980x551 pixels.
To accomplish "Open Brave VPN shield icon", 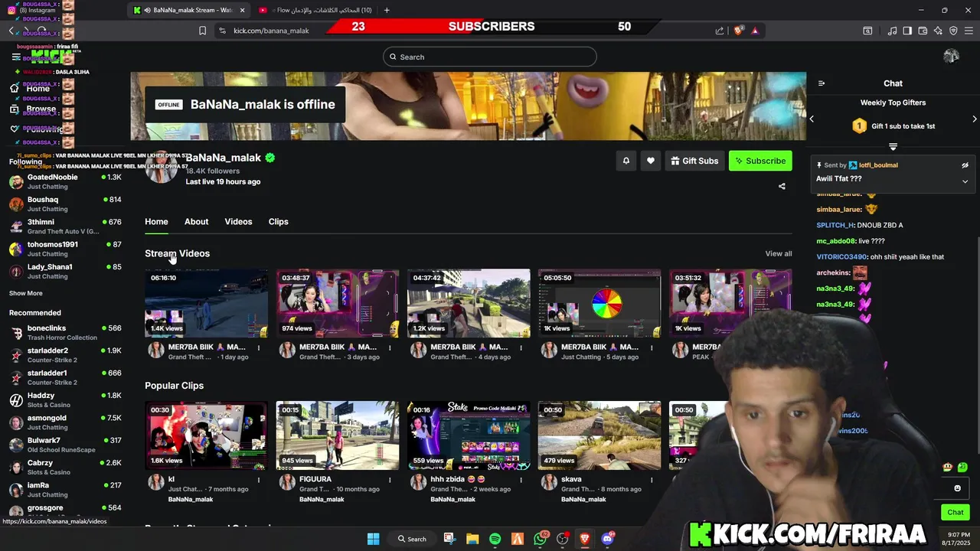I will pyautogui.click(x=953, y=31).
